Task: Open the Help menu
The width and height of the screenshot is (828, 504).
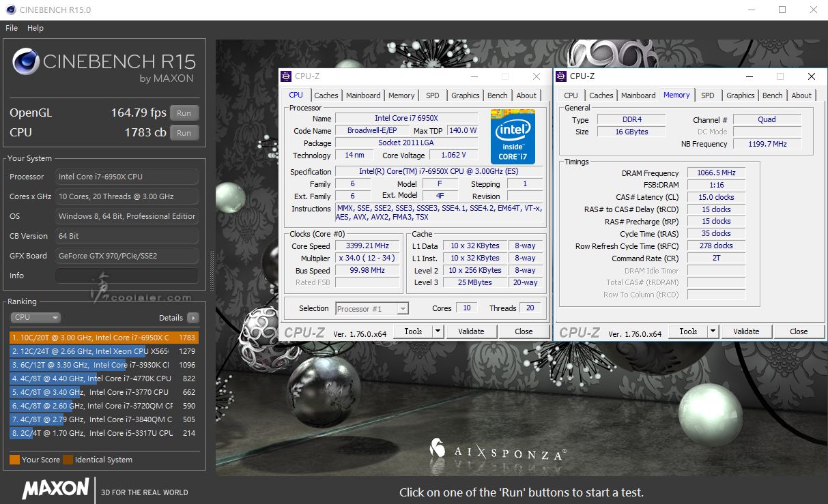Action: click(35, 28)
